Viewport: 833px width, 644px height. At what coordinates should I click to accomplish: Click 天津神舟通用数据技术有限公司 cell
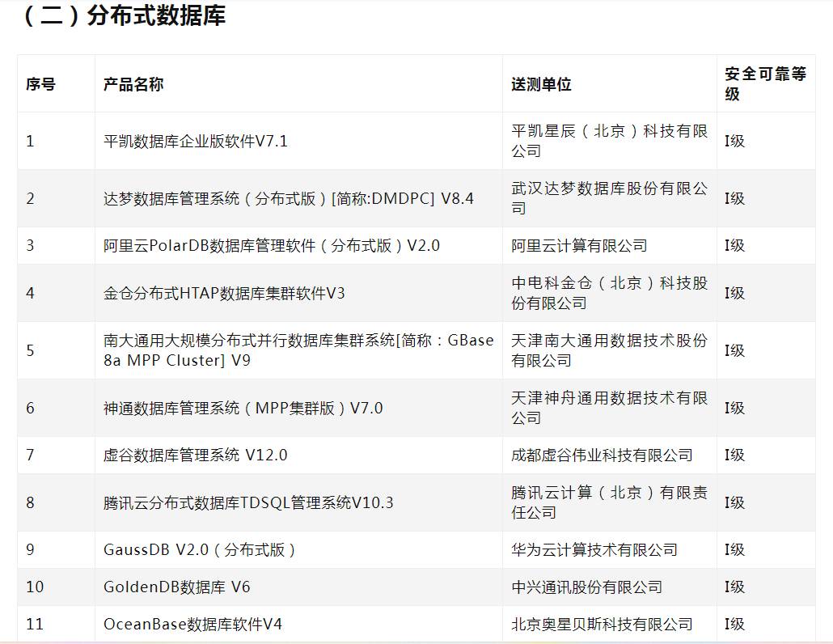tap(609, 408)
